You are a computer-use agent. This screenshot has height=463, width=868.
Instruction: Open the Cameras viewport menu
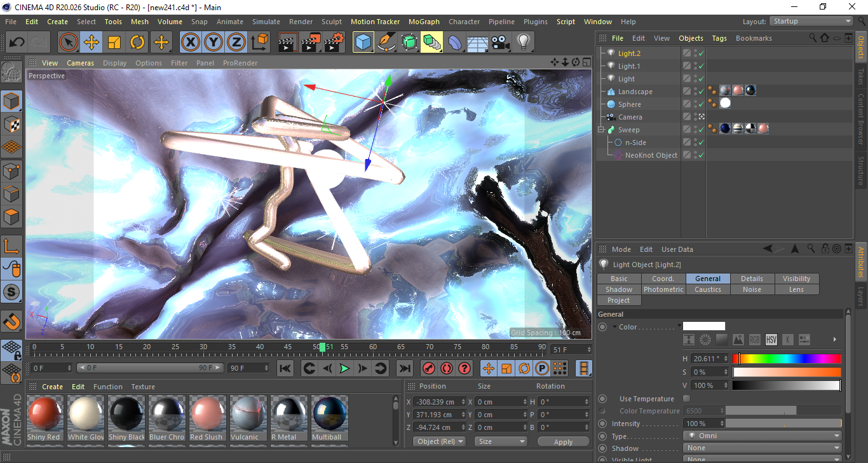pos(81,63)
